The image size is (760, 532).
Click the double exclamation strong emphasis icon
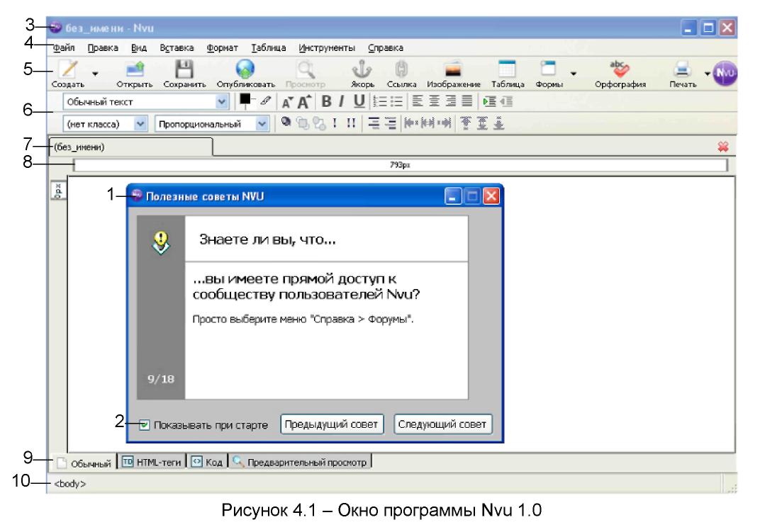[x=351, y=123]
